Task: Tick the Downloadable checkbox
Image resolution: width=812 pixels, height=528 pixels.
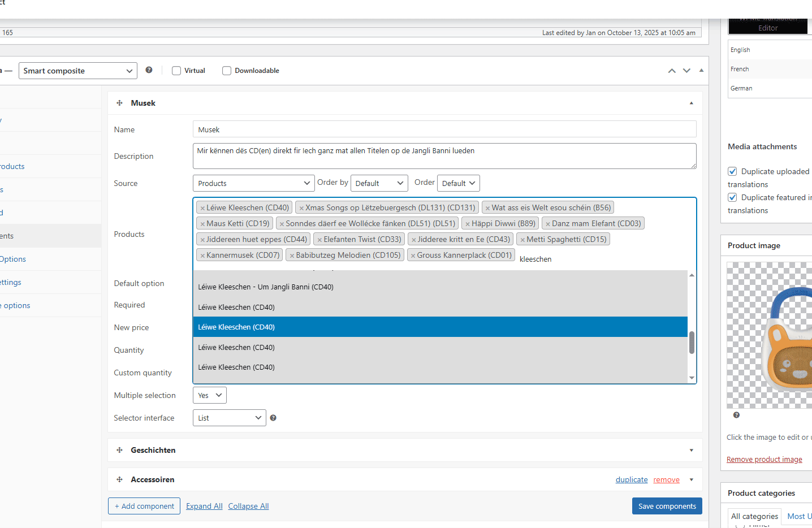Action: tap(227, 71)
